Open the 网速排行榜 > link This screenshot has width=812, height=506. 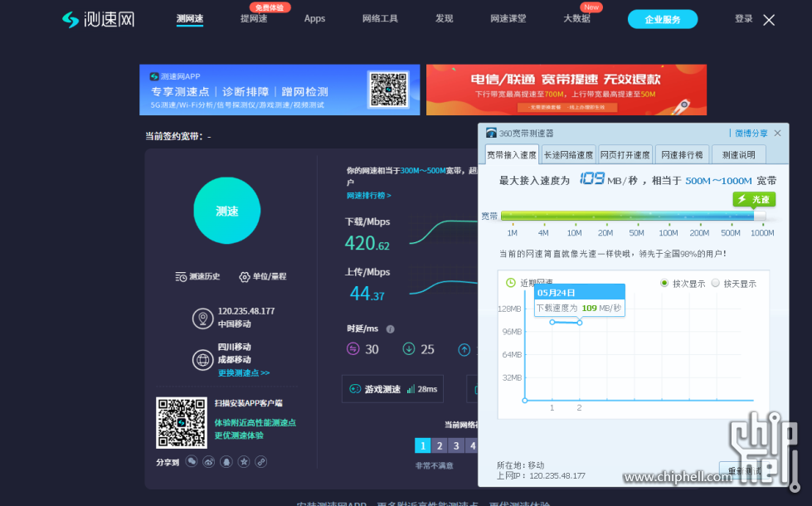pyautogui.click(x=369, y=196)
